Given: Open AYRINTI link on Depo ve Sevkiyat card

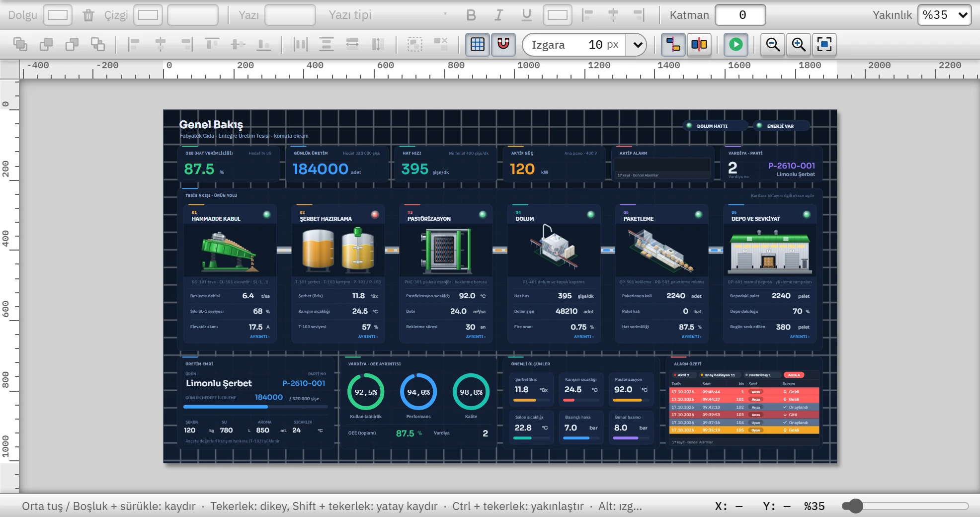Looking at the screenshot, I should (x=800, y=337).
